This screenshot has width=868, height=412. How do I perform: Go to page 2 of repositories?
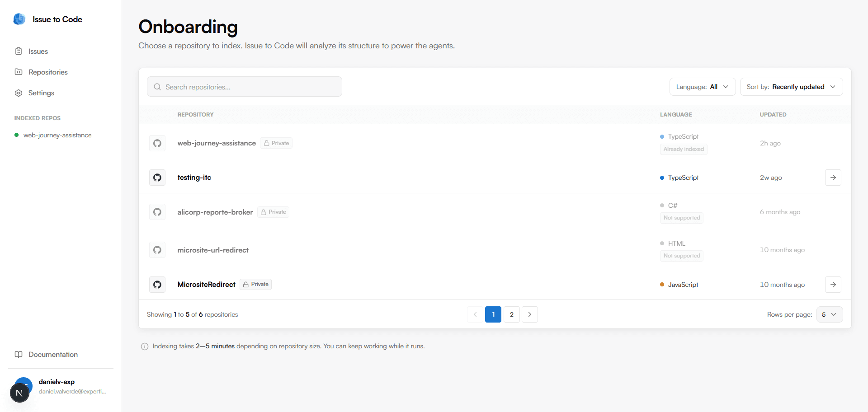pyautogui.click(x=512, y=314)
